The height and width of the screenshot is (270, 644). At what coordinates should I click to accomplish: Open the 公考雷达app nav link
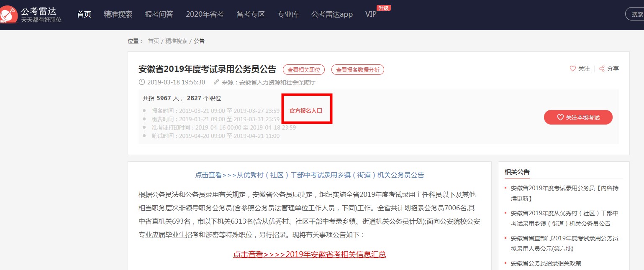pyautogui.click(x=332, y=14)
